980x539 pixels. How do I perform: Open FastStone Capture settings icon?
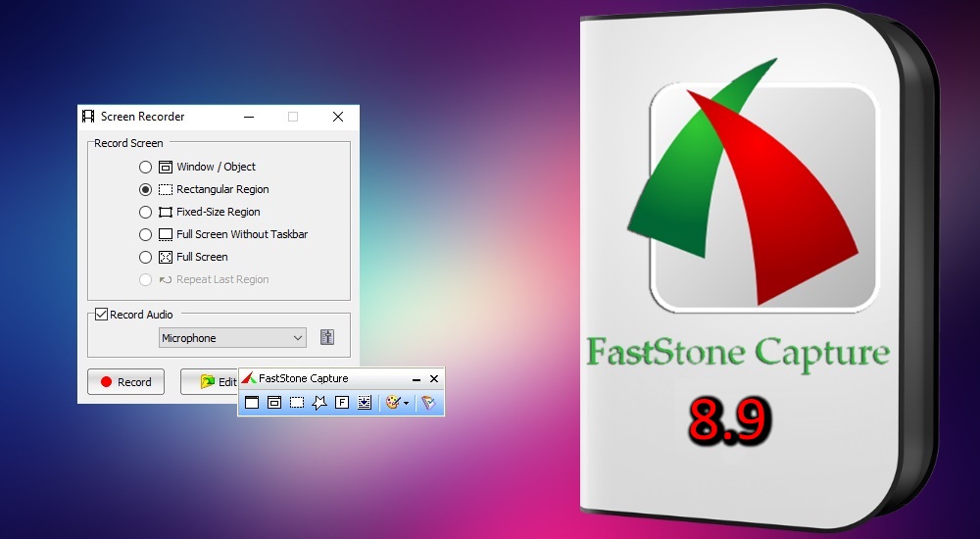tap(428, 403)
